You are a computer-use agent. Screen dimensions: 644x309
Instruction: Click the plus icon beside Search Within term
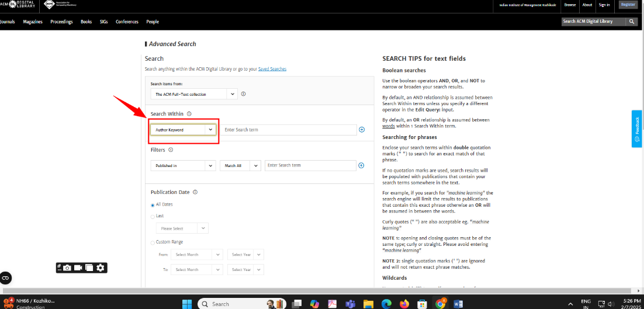(362, 130)
